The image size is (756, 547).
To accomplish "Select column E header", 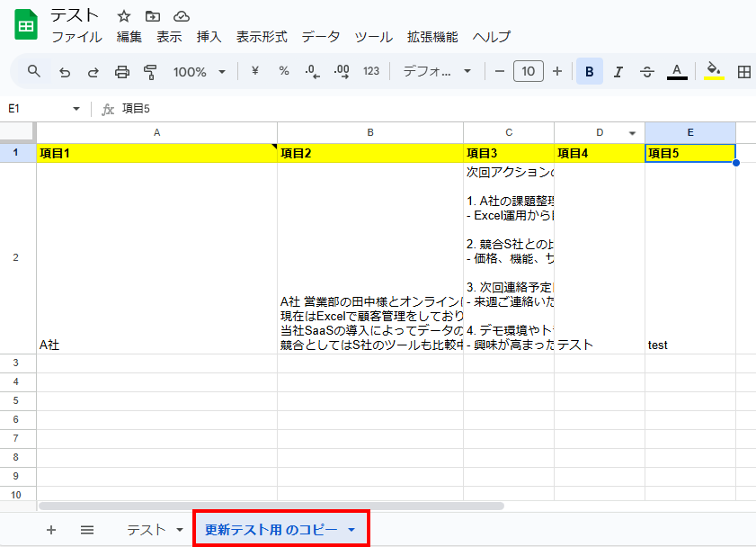I will [x=690, y=132].
